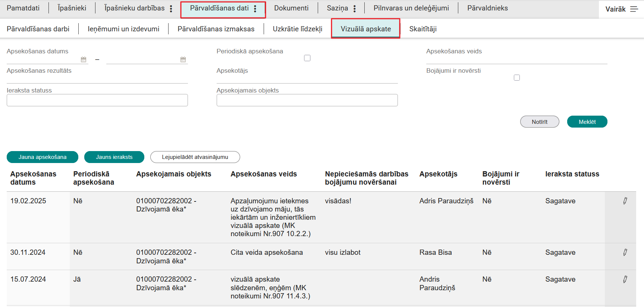Click the 'Rasa Bisa' inspector cell
This screenshot has height=307, width=644.
(436, 253)
